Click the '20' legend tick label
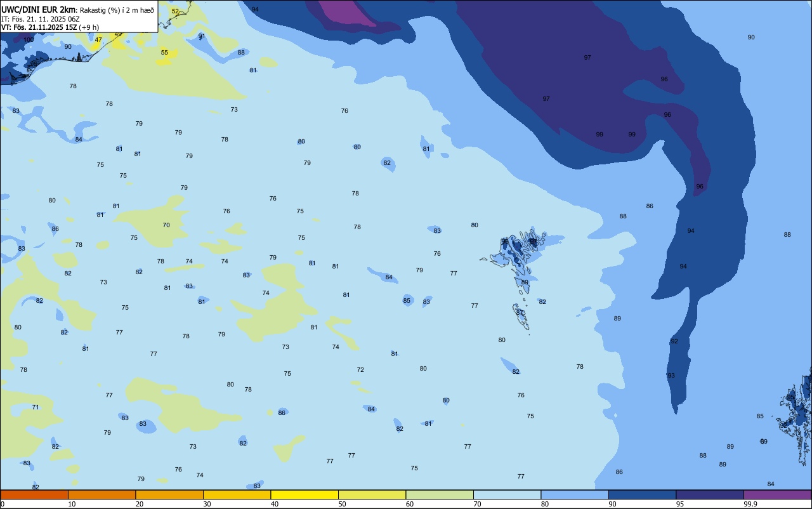 pos(140,504)
